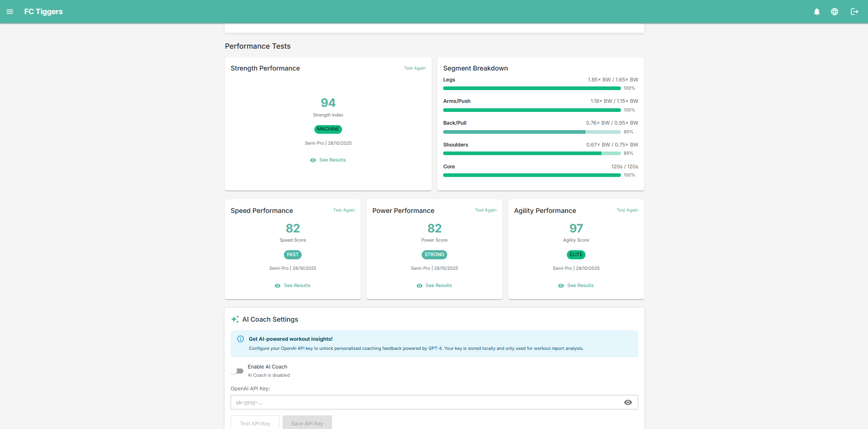The image size is (868, 429).
Task: Click Test Again for Speed Performance
Action: [344, 210]
